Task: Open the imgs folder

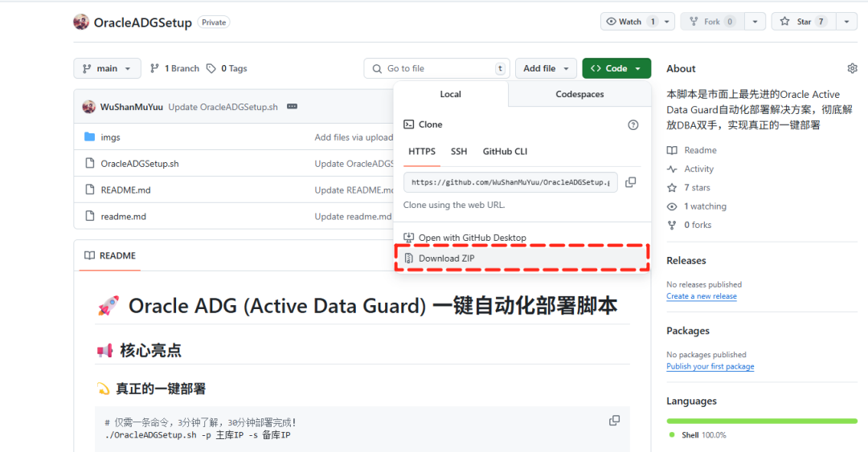Action: pos(110,137)
